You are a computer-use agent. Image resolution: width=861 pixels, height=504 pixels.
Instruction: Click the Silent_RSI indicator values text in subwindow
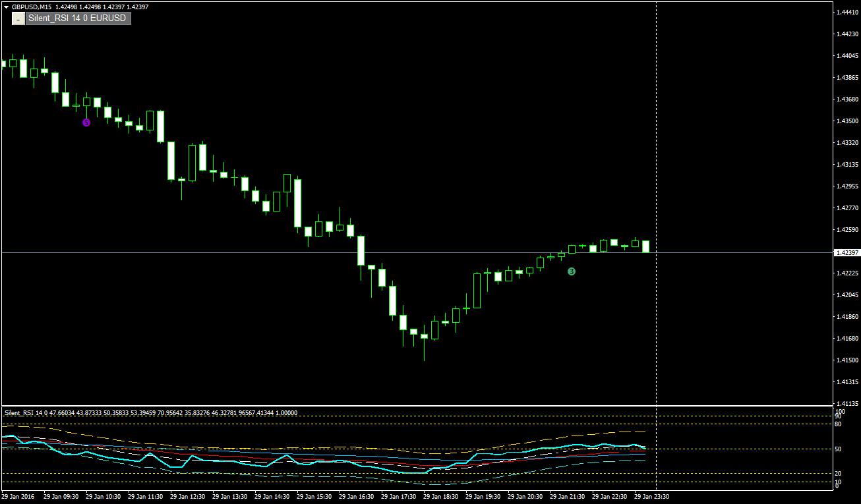[x=151, y=413]
